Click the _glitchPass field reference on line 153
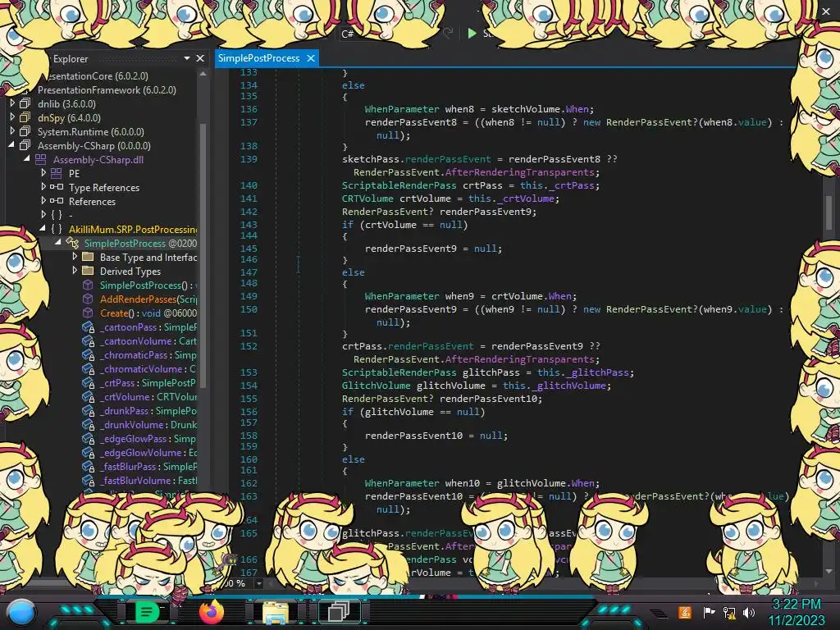Image resolution: width=840 pixels, height=630 pixels. tap(598, 372)
